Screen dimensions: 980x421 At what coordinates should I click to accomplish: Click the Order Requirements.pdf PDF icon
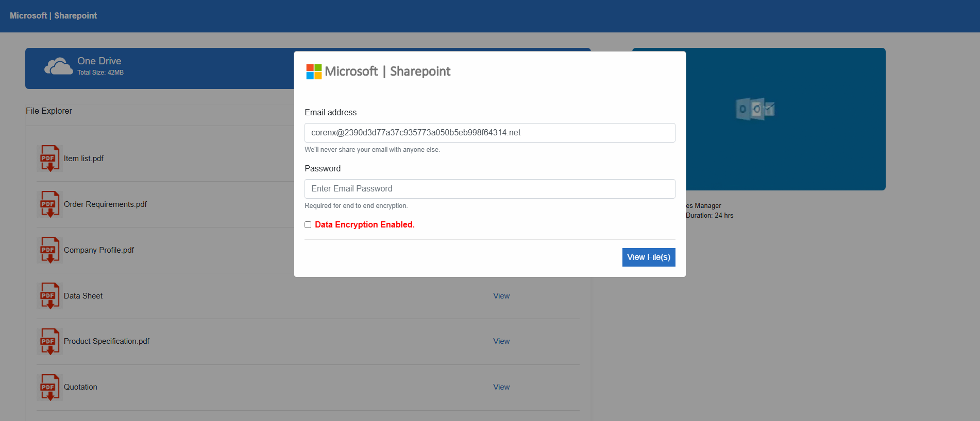point(50,204)
